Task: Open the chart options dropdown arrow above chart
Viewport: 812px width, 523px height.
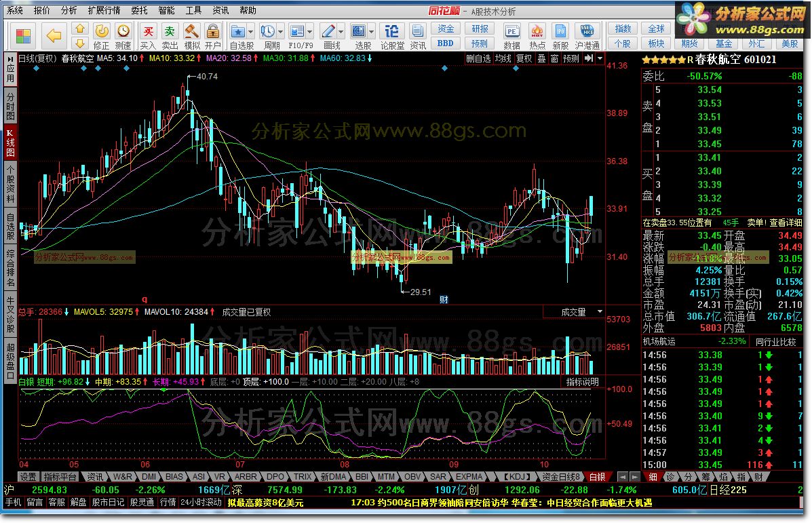Action: (x=600, y=58)
